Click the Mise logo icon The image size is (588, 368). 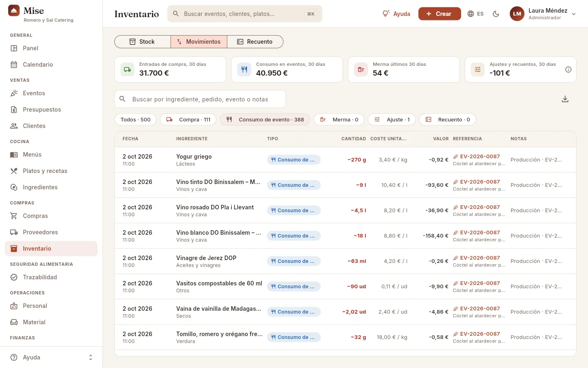tap(14, 11)
